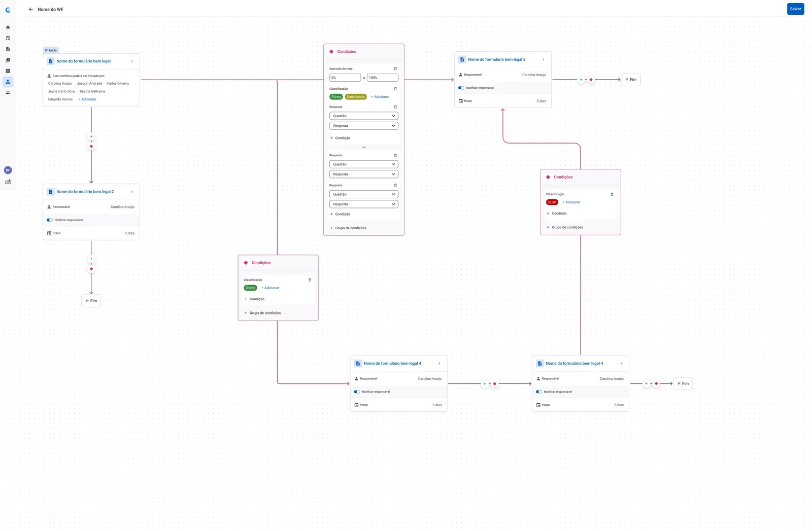
Task: Open the Home icon in sidebar
Action: point(8,27)
